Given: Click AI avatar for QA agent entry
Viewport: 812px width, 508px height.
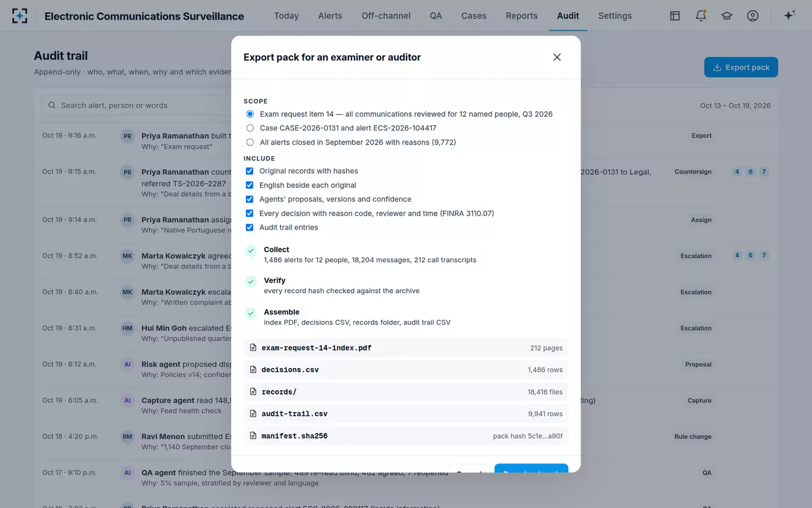Looking at the screenshot, I should (x=127, y=473).
